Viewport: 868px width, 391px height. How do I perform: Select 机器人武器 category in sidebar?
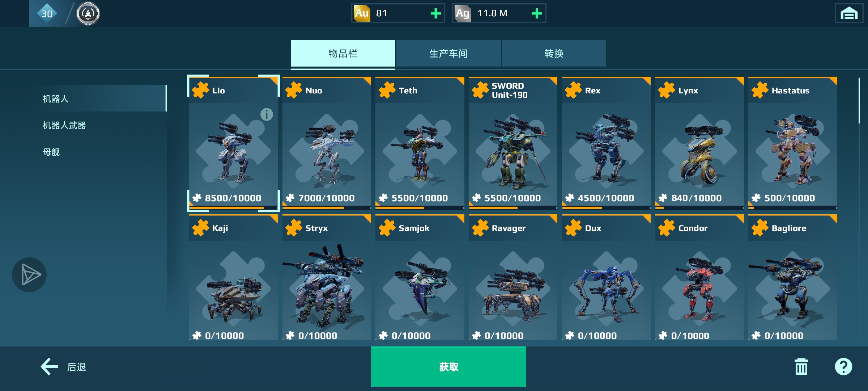tap(64, 125)
